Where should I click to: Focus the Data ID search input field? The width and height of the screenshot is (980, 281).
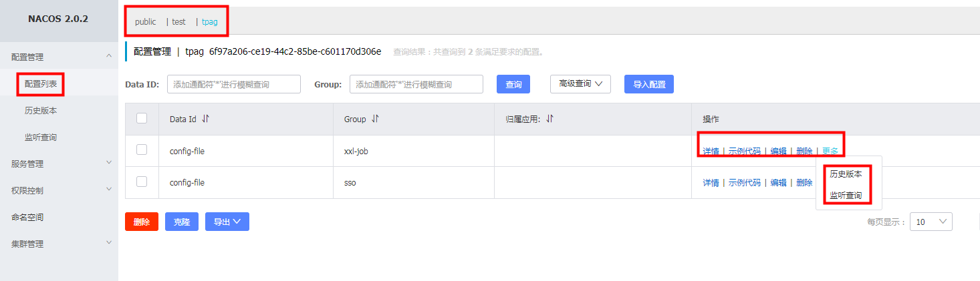234,84
